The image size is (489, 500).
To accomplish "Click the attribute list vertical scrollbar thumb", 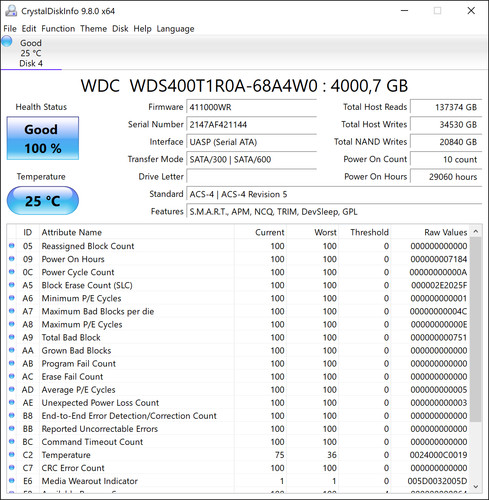I will pos(476,329).
